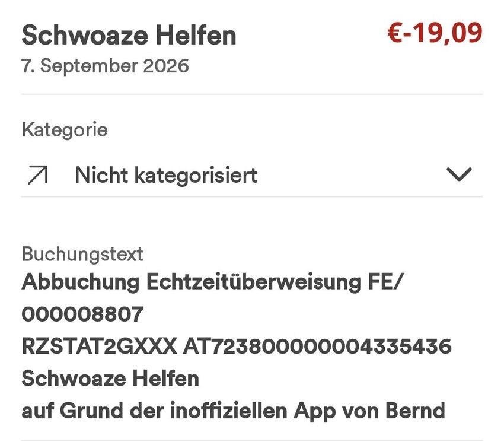Click the year 2026 in date
This screenshot has height=445, width=504.
tap(166, 66)
